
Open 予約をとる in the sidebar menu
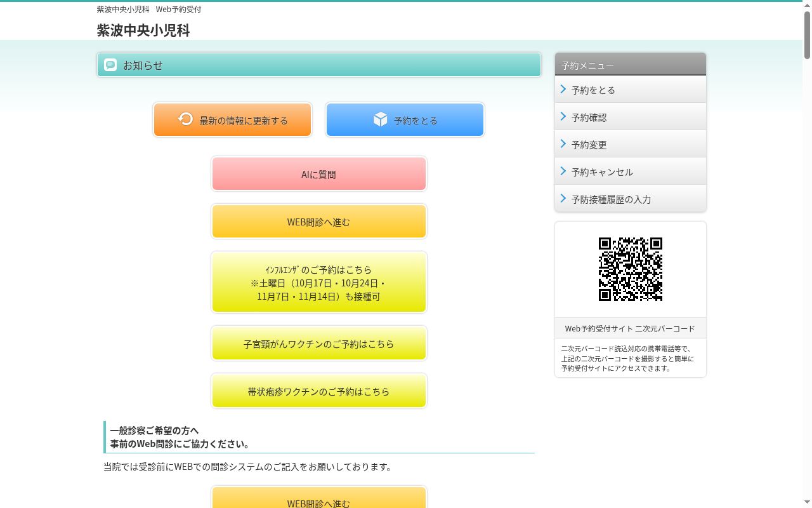click(x=631, y=90)
